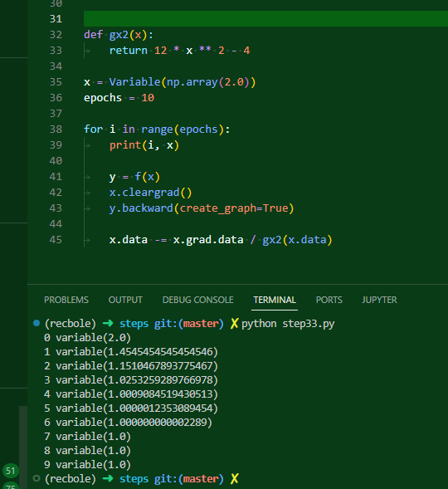The height and width of the screenshot is (489, 448).
Task: Click line number 45 in gutter
Action: coord(56,240)
